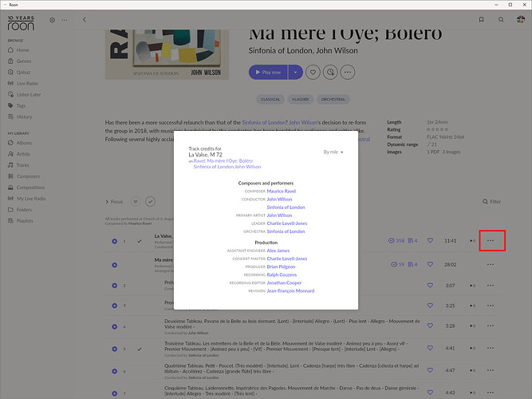Open the album link in credits dialog header
Viewport: 532px width, 399px height.
click(x=223, y=161)
